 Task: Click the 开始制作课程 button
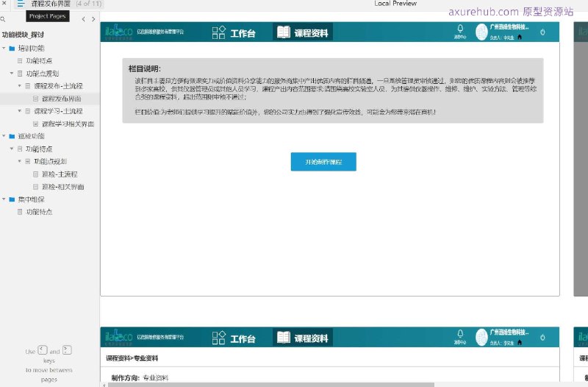point(323,162)
